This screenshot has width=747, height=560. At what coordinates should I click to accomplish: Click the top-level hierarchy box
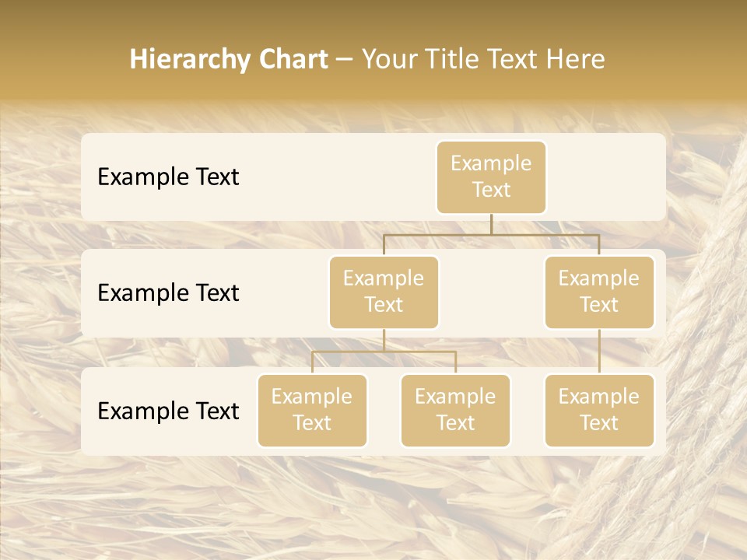click(491, 177)
